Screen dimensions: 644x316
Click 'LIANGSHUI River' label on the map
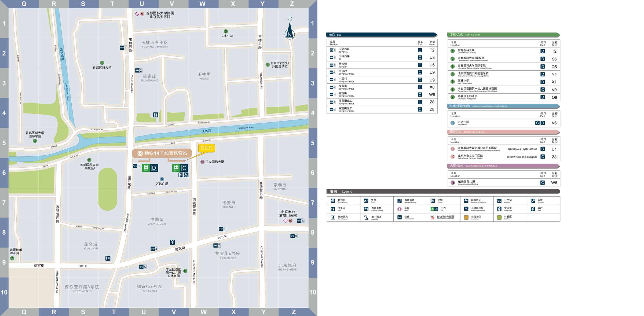coord(246,128)
